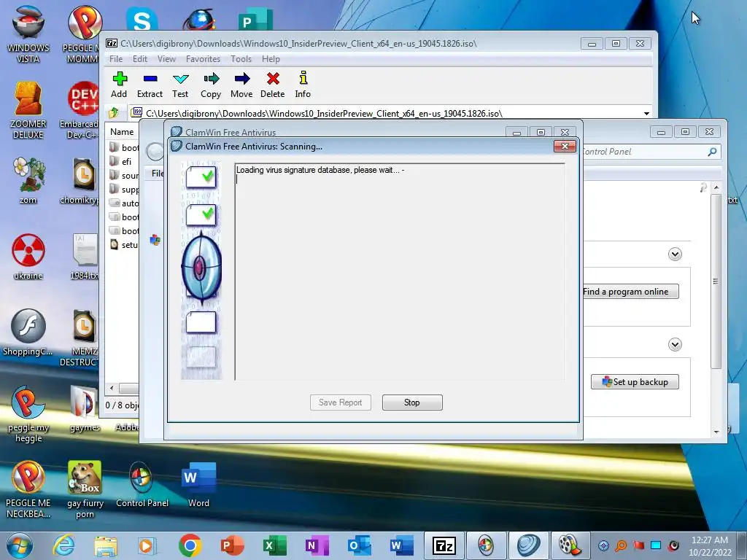Select the Word desktop shortcut
This screenshot has height=560, width=747.
click(x=198, y=484)
